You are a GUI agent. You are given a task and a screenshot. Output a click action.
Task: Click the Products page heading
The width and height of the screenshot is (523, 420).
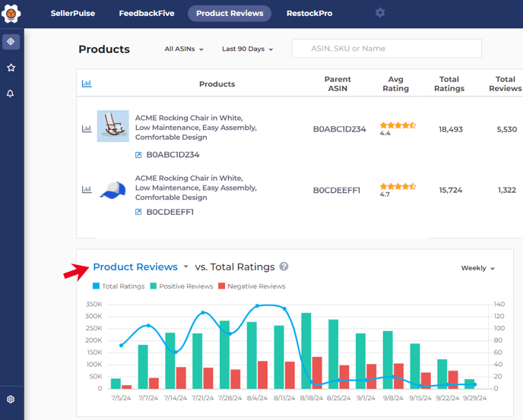(x=104, y=49)
